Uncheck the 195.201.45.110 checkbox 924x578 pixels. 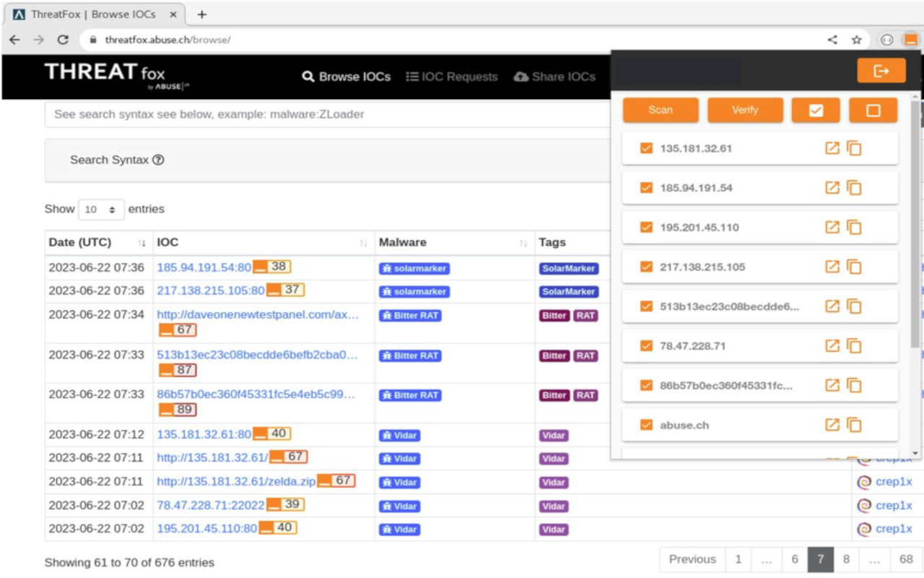[x=646, y=228]
